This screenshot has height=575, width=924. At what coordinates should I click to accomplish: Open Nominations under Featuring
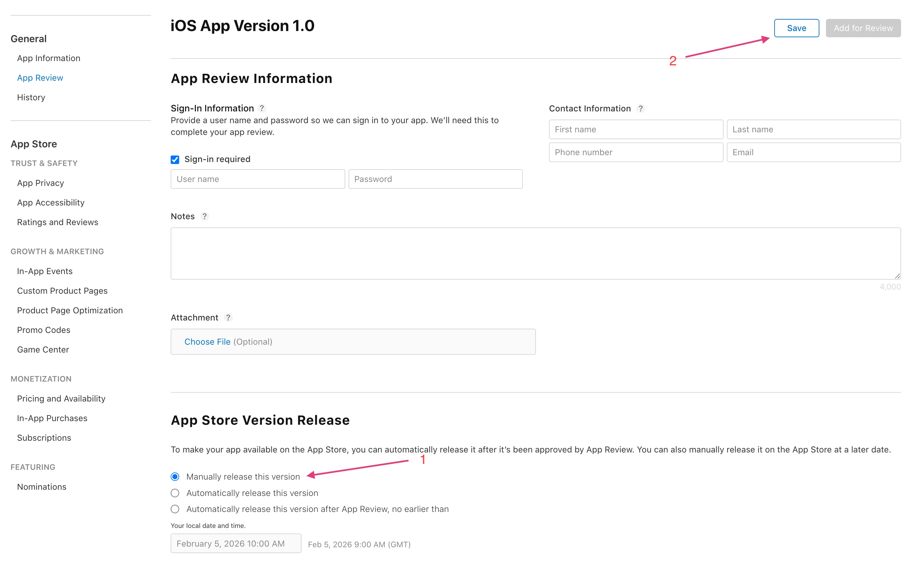[42, 487]
